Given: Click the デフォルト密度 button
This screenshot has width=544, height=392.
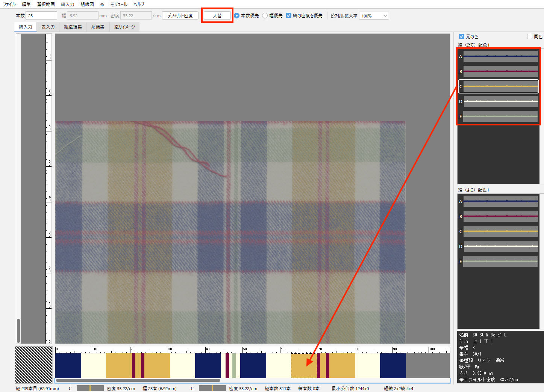Looking at the screenshot, I should [x=180, y=16].
